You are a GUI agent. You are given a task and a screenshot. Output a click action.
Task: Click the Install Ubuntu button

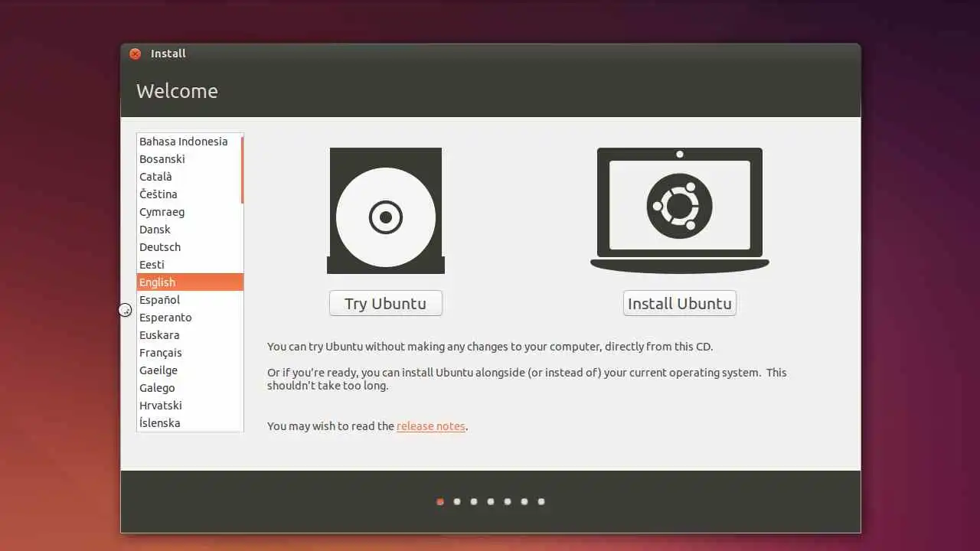click(679, 303)
